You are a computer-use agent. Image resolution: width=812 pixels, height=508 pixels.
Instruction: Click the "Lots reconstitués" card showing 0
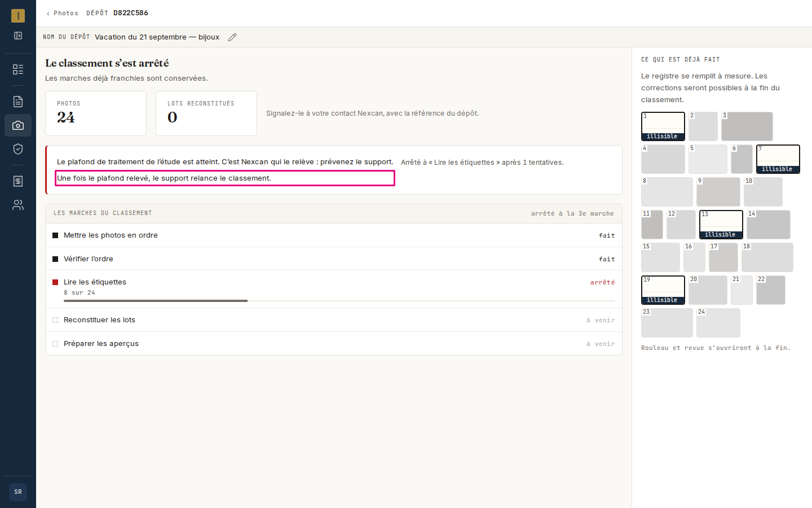coord(206,113)
